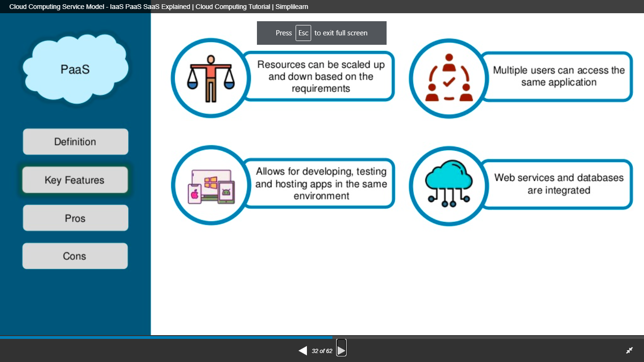Screen dimensions: 644x362
Task: Click 'Multiple users can access' text box
Action: pyautogui.click(x=557, y=76)
